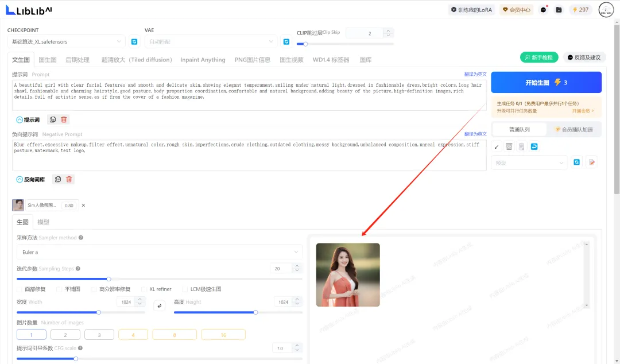Click the 开始生图 generate button
The width and height of the screenshot is (620, 364).
tap(546, 82)
